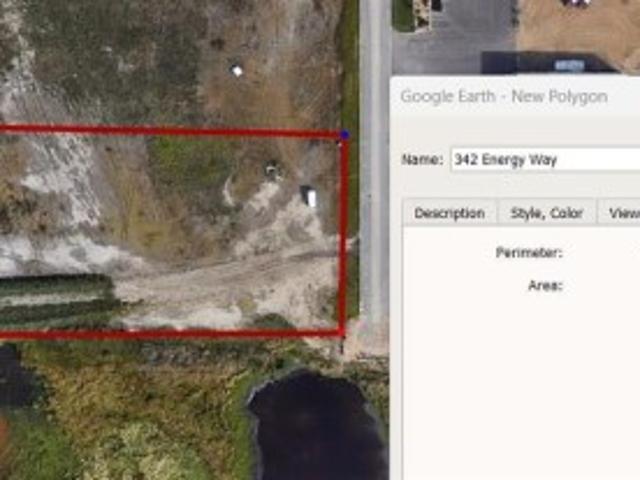Open the View tab
Image resolution: width=640 pixels, height=480 pixels.
coord(619,213)
